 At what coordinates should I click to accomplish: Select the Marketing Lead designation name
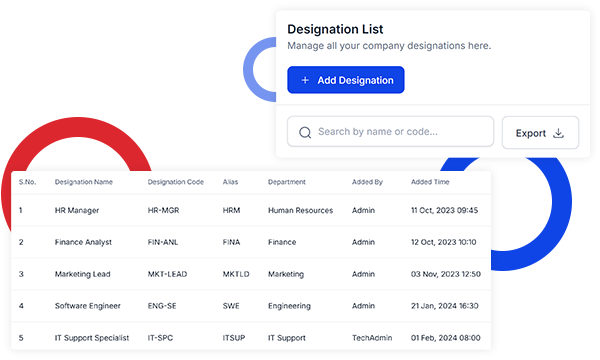[82, 274]
